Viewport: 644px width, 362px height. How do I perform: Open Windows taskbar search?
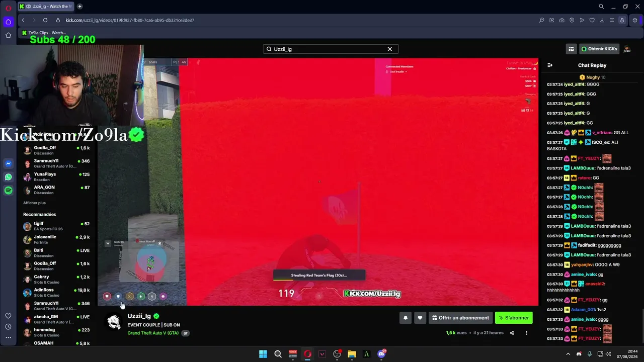click(278, 354)
